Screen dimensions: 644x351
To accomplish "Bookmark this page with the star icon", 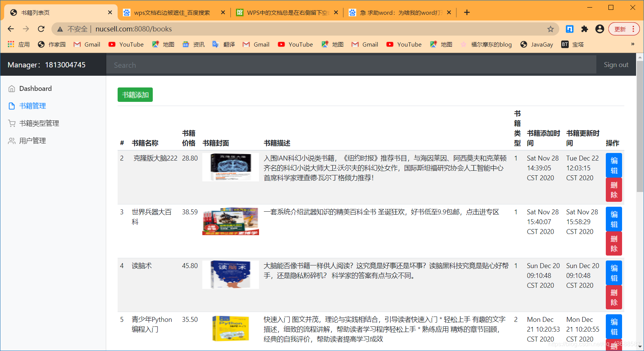I will [551, 29].
